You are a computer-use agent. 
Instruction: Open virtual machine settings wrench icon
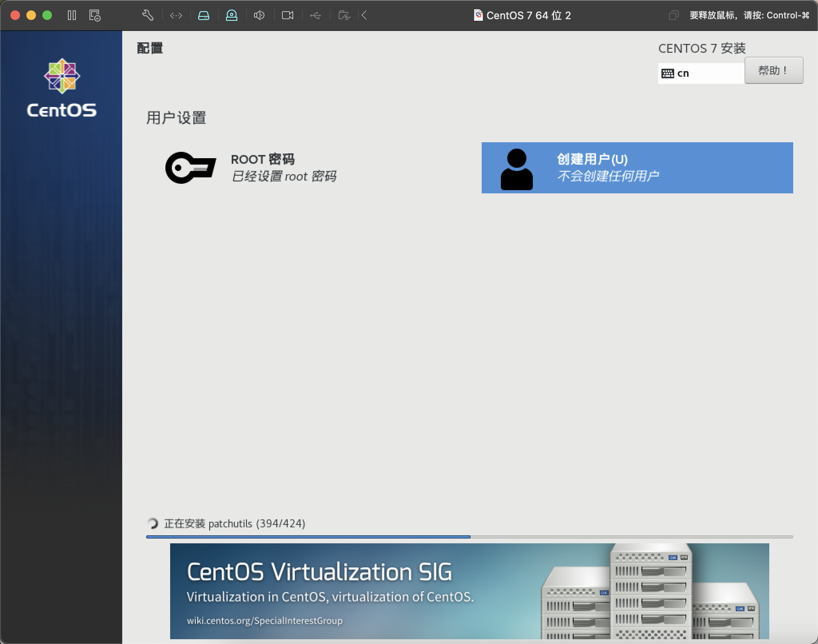coord(148,16)
